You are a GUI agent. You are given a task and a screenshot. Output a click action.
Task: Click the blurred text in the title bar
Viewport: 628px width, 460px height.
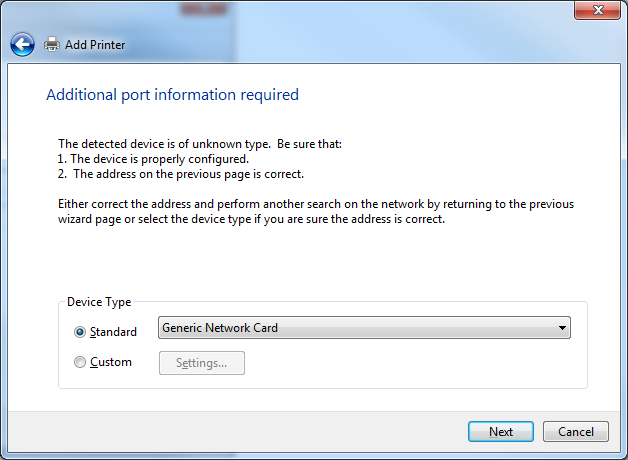coord(204,8)
